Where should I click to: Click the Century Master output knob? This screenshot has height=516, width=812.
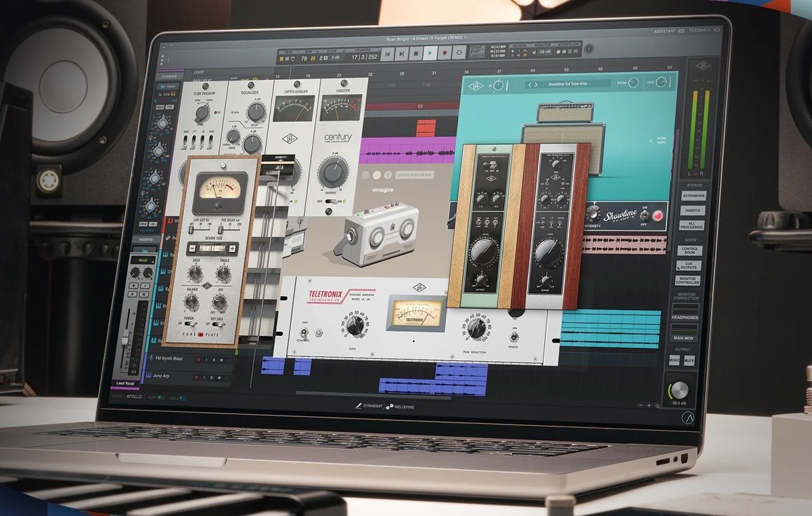(334, 172)
